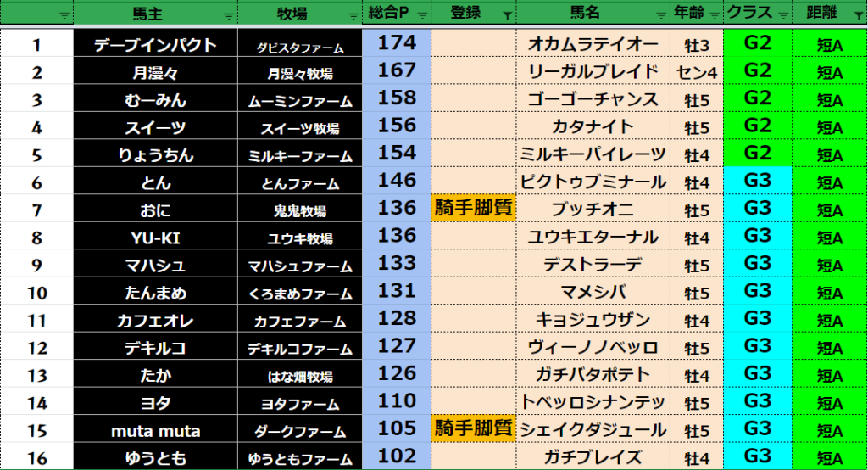The height and width of the screenshot is (470, 868).
Task: Click the G2 class cell for リーガルブレイド
Action: click(757, 71)
